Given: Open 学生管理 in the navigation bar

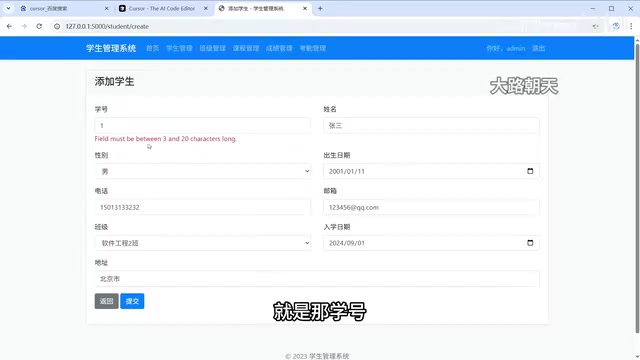Looking at the screenshot, I should tap(179, 48).
